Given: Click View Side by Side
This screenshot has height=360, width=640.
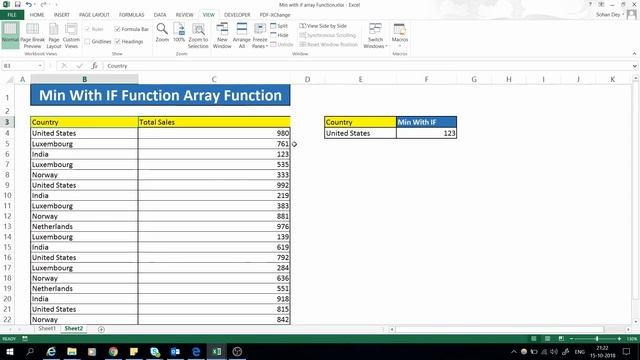Looking at the screenshot, I should pos(323,26).
